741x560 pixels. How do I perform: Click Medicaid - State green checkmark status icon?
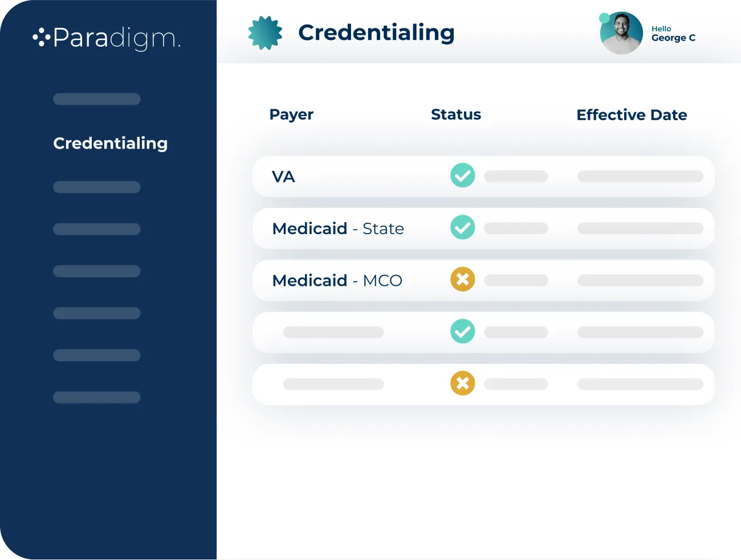[462, 227]
